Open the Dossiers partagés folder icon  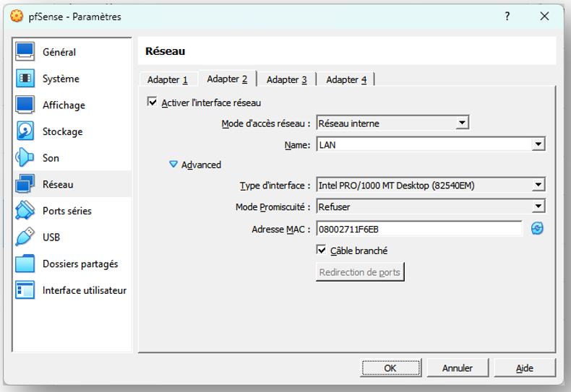coord(25,263)
